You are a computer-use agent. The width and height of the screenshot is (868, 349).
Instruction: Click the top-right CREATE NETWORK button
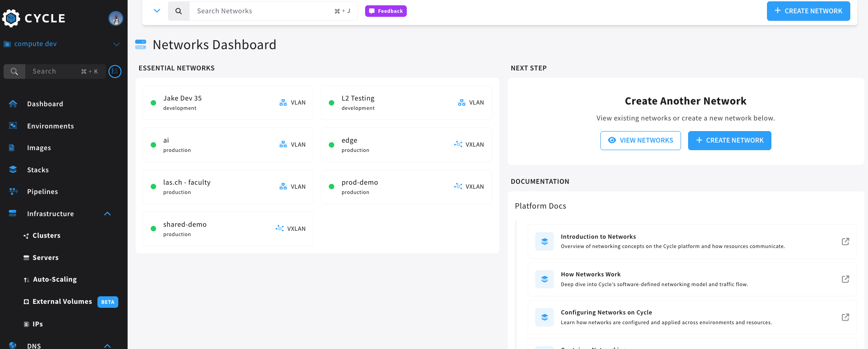pyautogui.click(x=808, y=11)
